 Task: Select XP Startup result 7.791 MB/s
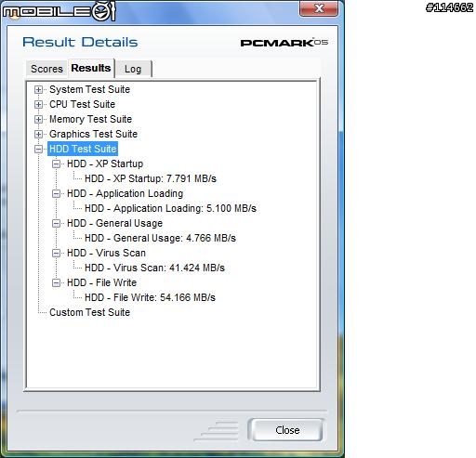click(x=151, y=178)
